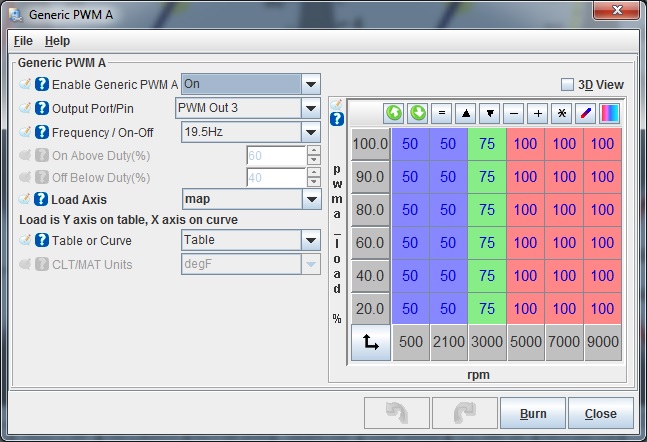The height and width of the screenshot is (442, 647).
Task: Open the Load Axis map dropdown
Action: click(x=312, y=199)
